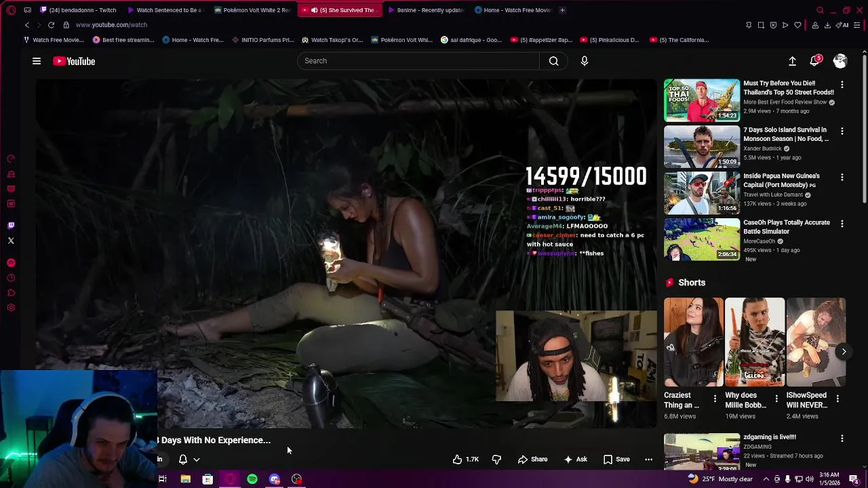Switch to Pokémon Volt White 2 tab
868x488 pixels.
click(252, 10)
